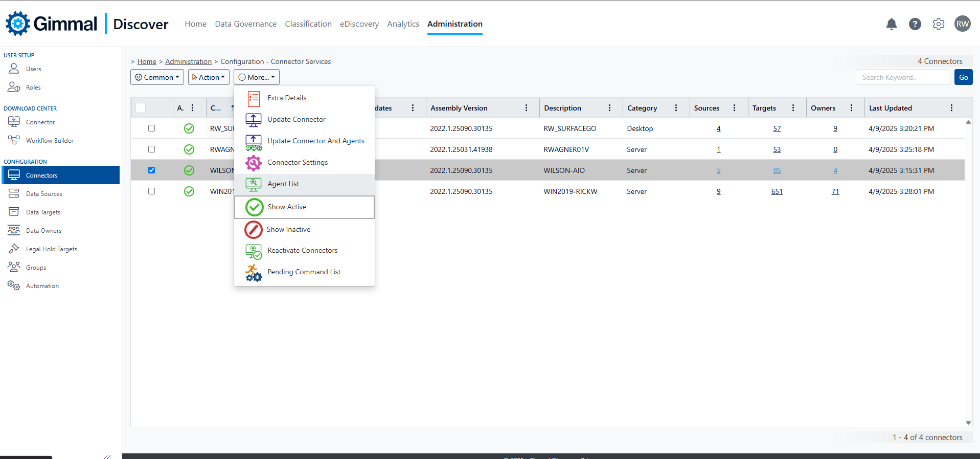Select Agent List from the menu
Screen dimensions: 980x459
(283, 184)
